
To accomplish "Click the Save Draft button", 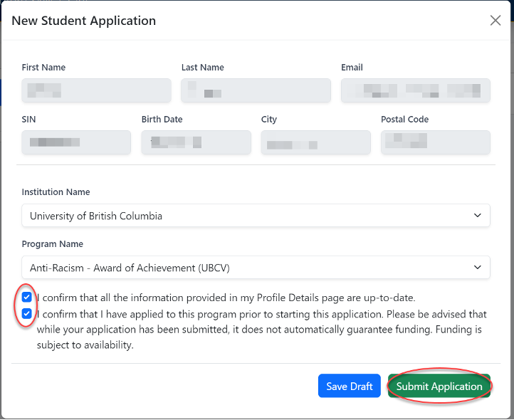I will click(349, 386).
